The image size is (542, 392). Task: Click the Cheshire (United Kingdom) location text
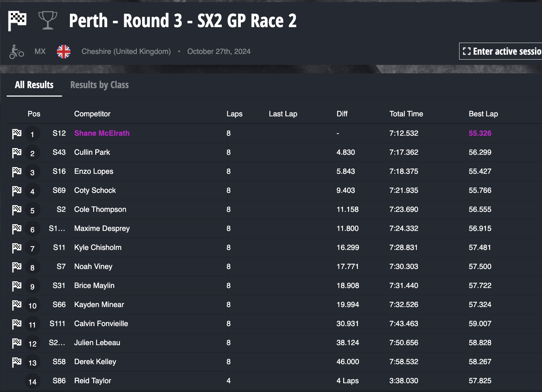(126, 51)
